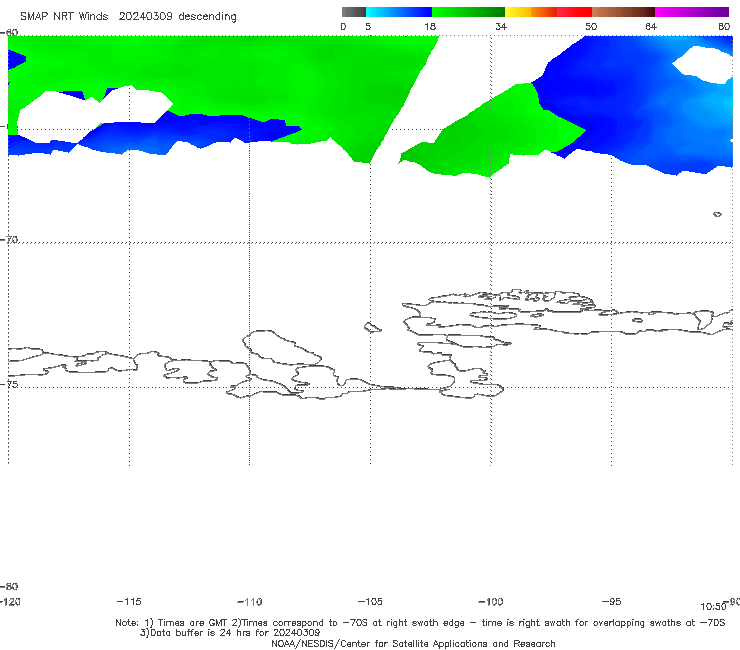Image resolution: width=740 pixels, height=650 pixels.
Task: Click longitude label '-120'
Action: [10, 602]
